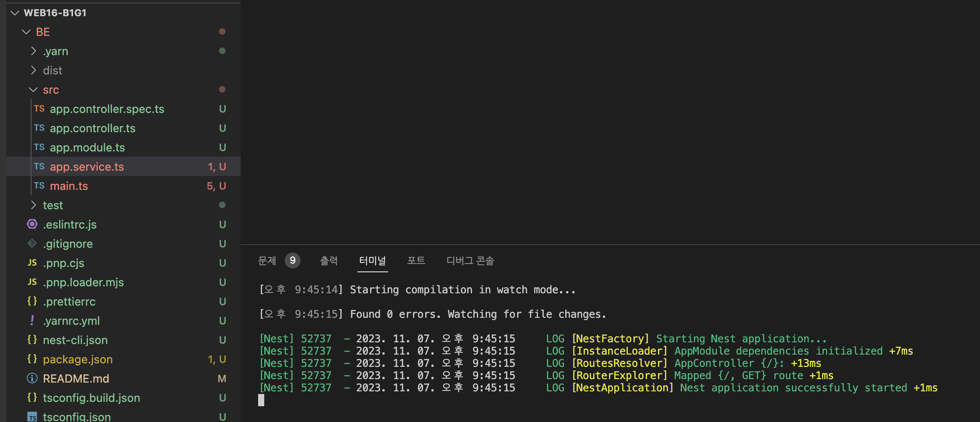Viewport: 980px width, 422px height.
Task: Collapse the src folder
Action: click(x=33, y=90)
